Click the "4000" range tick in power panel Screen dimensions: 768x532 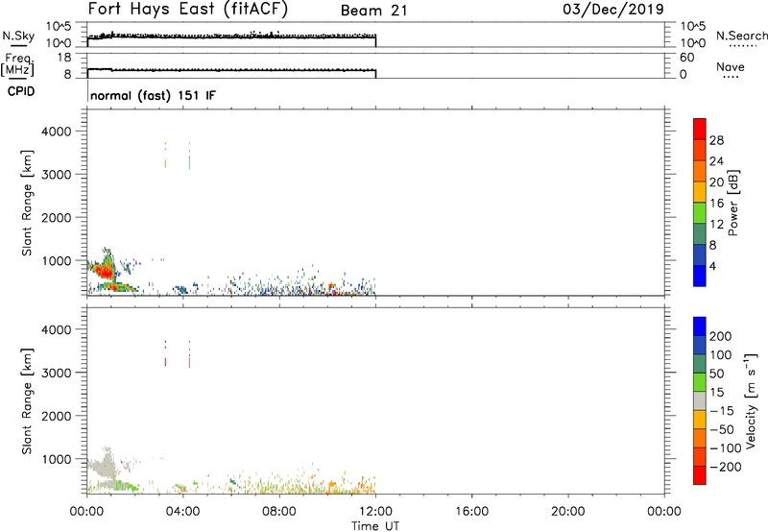point(57,132)
